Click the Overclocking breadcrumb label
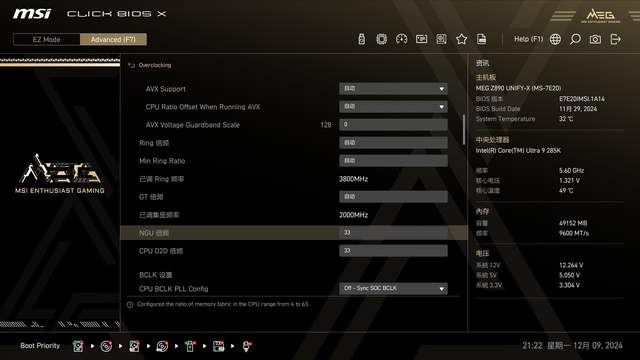The image size is (640, 360). coord(155,65)
